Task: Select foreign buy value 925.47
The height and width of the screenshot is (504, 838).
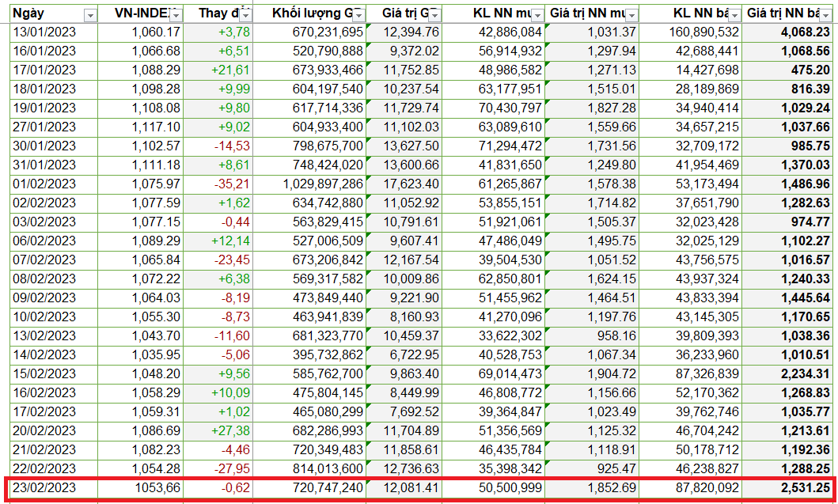Action: [x=592, y=468]
